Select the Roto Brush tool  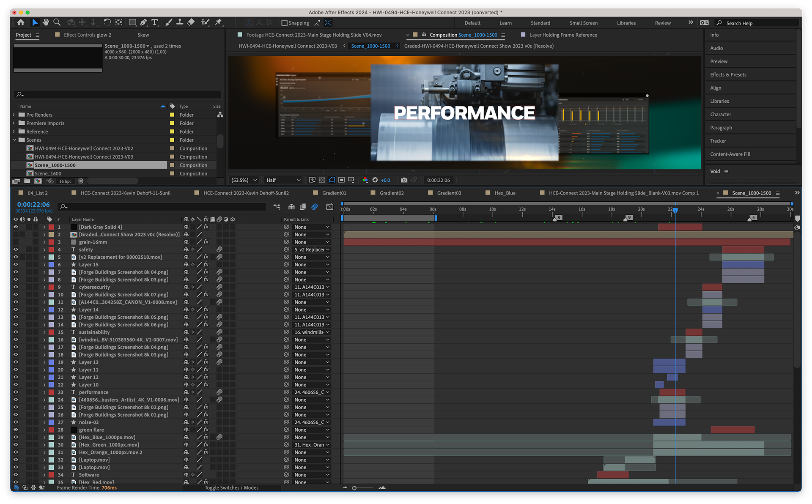click(205, 22)
